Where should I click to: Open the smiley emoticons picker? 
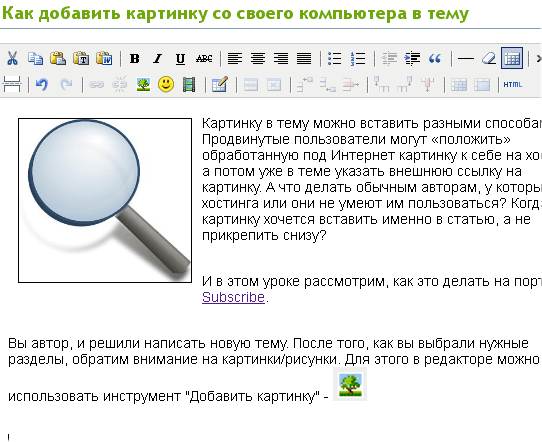coord(166,84)
